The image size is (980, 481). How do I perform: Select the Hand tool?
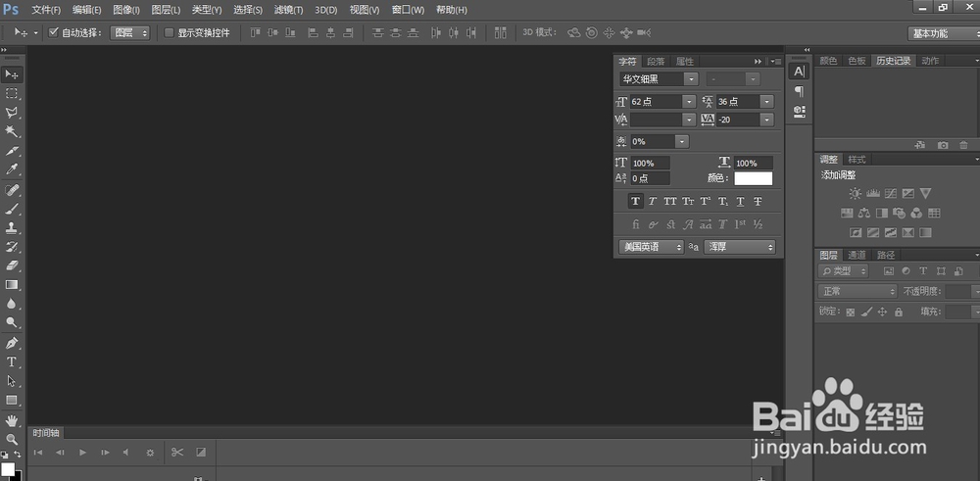click(x=11, y=420)
